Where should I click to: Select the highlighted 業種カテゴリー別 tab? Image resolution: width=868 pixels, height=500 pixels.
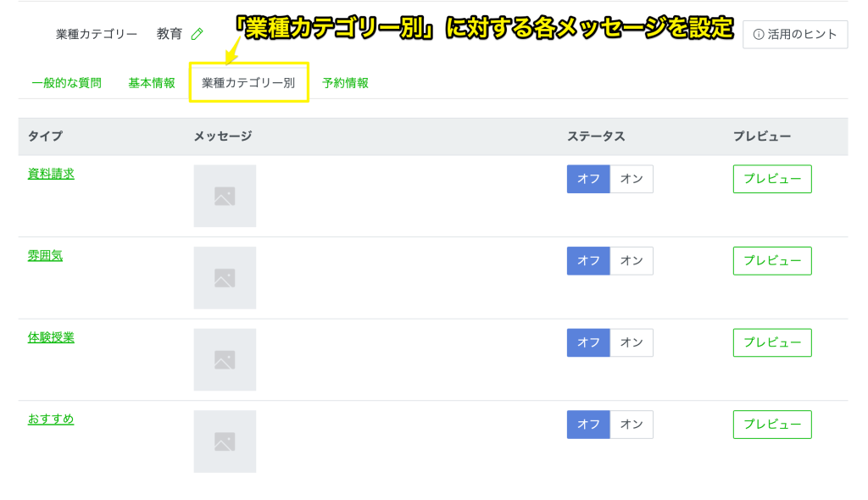tap(248, 83)
